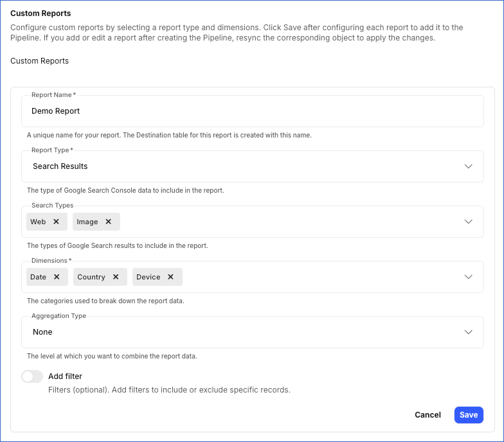This screenshot has height=442, width=504.
Task: Remove the Date dimension chip
Action: click(x=57, y=277)
